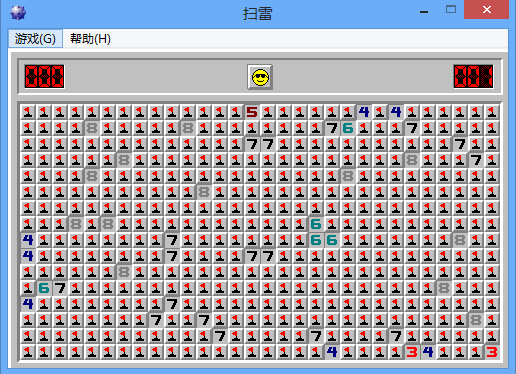Close the 扫雷 window
516x374 pixels.
486,10
